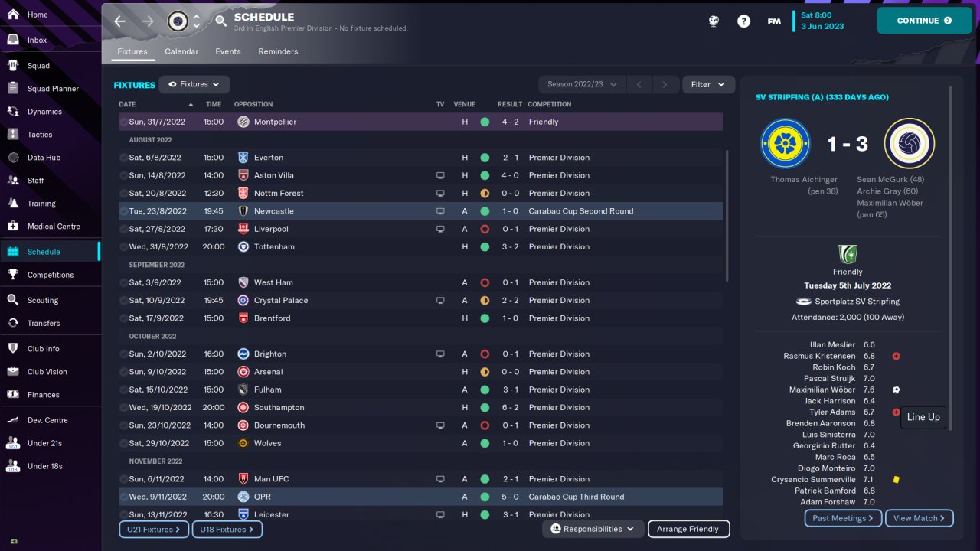980x551 pixels.
Task: Switch to the Fixtures tab
Action: pos(132,51)
